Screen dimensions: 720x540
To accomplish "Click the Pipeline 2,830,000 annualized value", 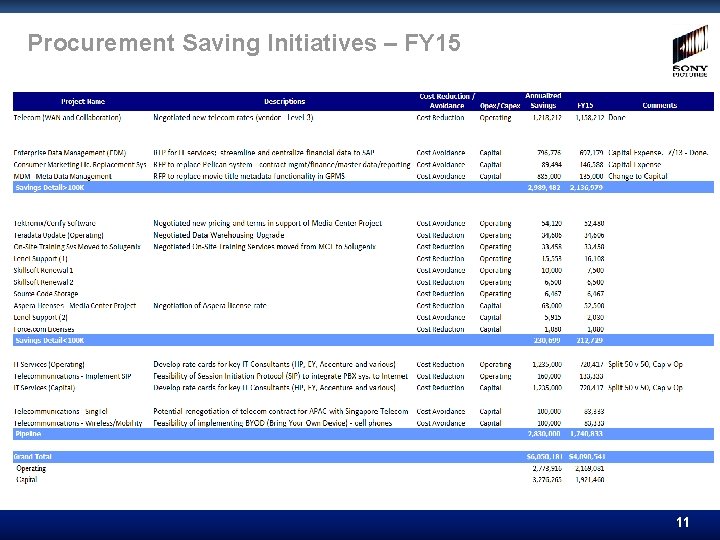I will tap(544, 433).
